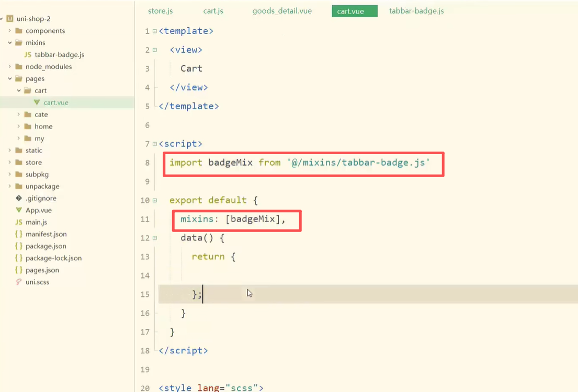Click the JS icon beside main.js
The width and height of the screenshot is (578, 392).
pos(19,222)
